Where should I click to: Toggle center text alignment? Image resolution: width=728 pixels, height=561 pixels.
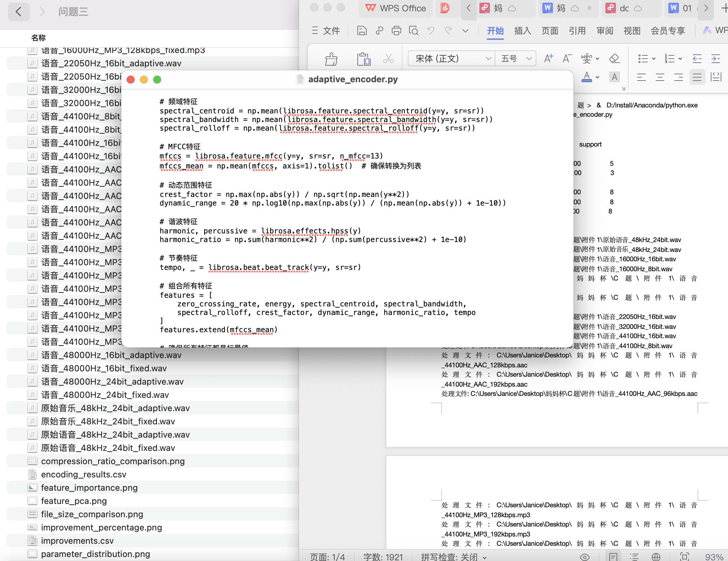point(660,77)
